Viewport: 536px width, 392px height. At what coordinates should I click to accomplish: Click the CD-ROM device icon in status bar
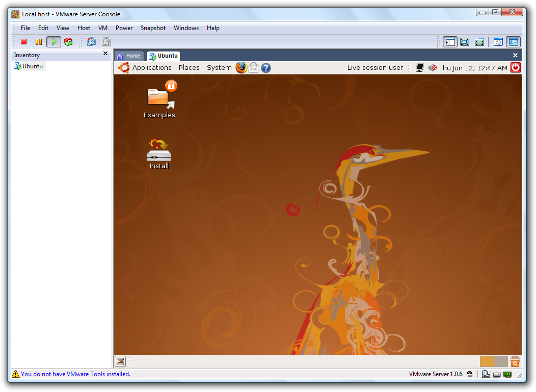click(x=486, y=374)
